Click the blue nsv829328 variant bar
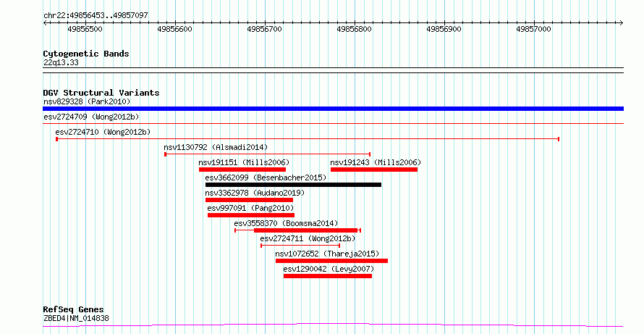Screen dimensions: 644x334 [333, 109]
